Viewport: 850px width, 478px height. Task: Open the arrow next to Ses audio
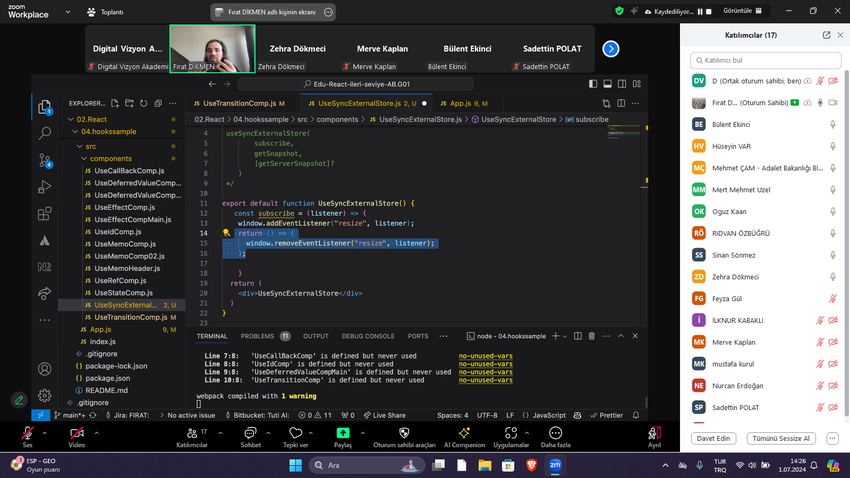point(44,433)
